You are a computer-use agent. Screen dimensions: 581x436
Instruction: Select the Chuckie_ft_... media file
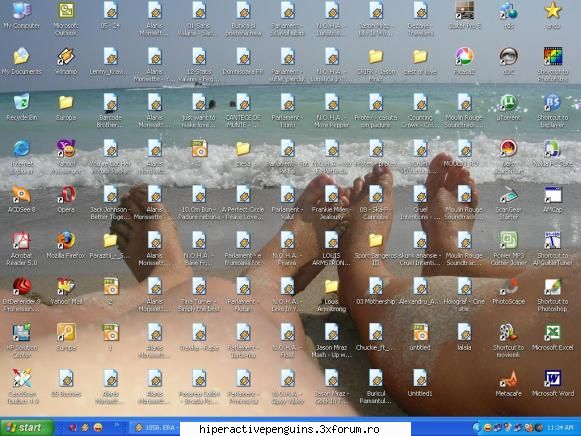(376, 337)
